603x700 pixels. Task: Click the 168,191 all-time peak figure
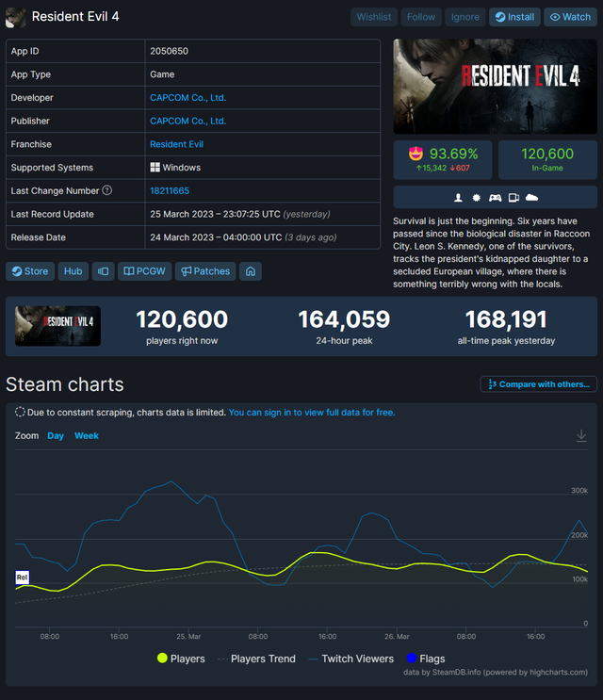506,319
